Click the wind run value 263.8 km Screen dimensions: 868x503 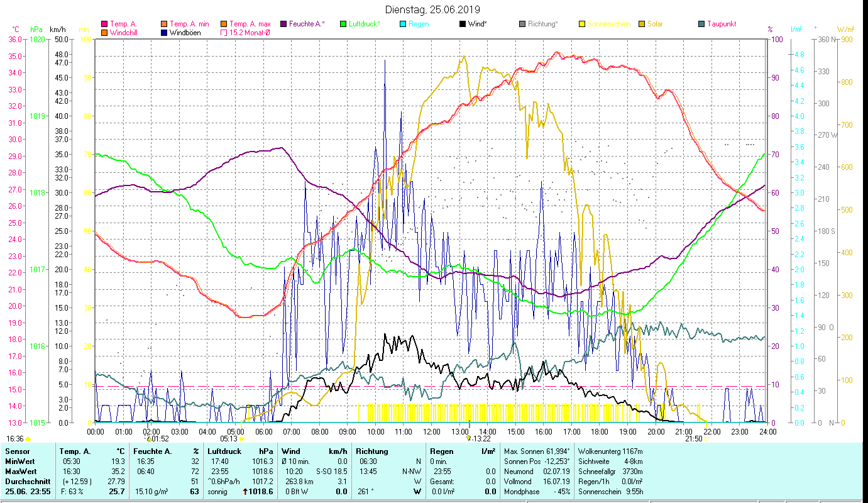click(299, 481)
